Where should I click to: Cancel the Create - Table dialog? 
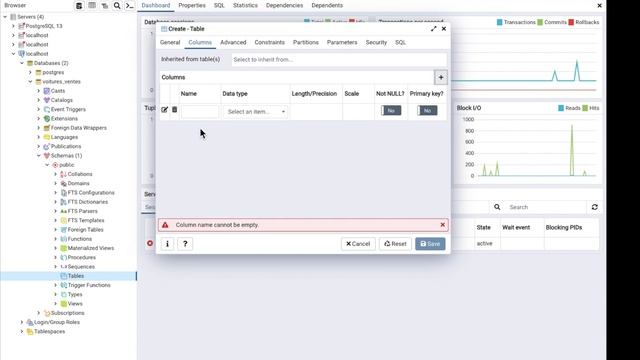(x=358, y=244)
